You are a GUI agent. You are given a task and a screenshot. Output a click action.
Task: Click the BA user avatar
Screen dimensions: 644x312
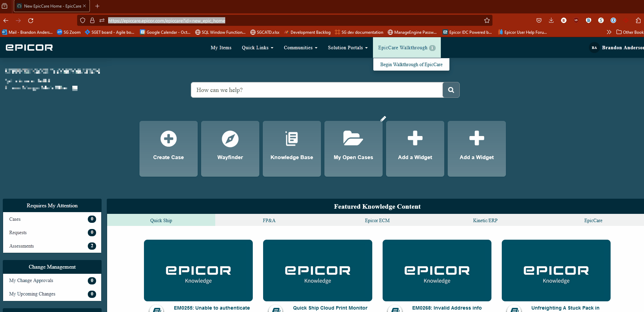[594, 48]
